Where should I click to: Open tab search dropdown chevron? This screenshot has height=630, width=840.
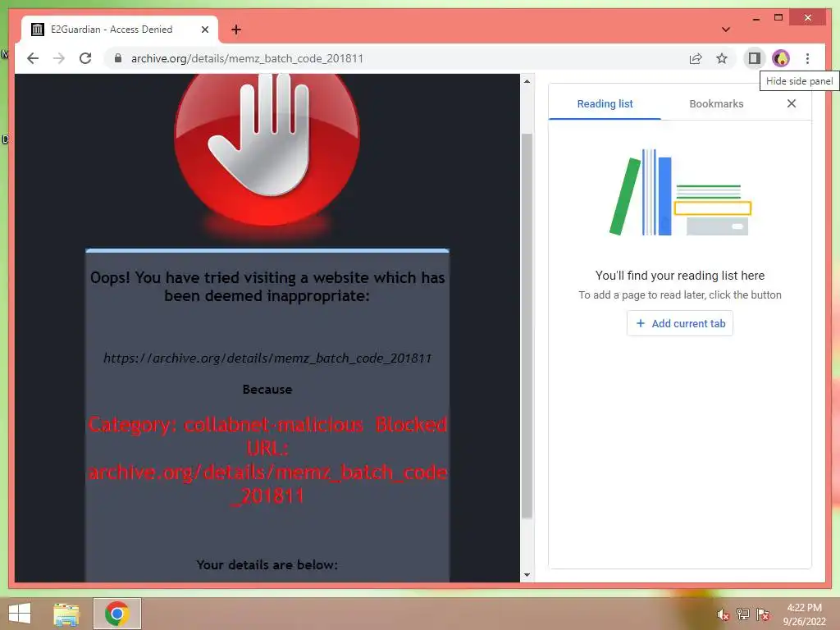tap(726, 30)
